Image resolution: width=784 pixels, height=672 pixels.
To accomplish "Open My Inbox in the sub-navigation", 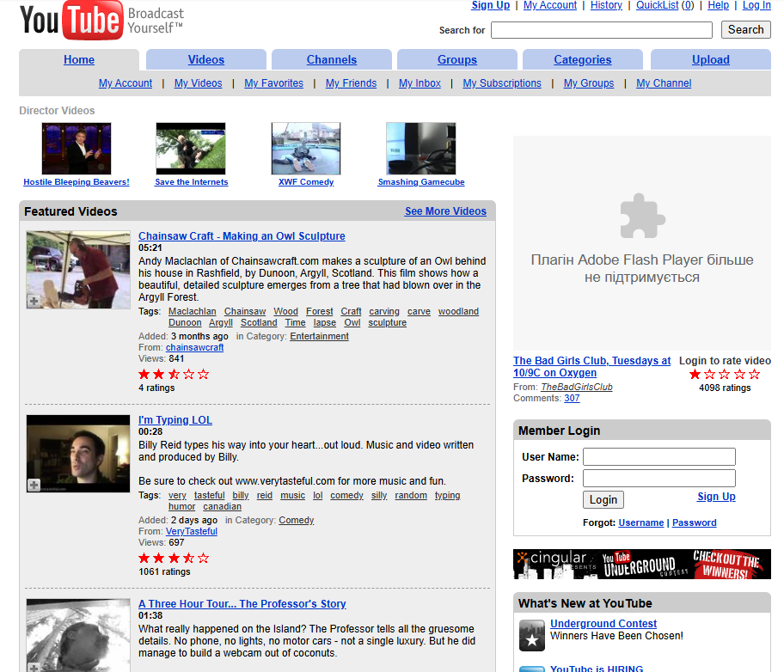I will (420, 83).
